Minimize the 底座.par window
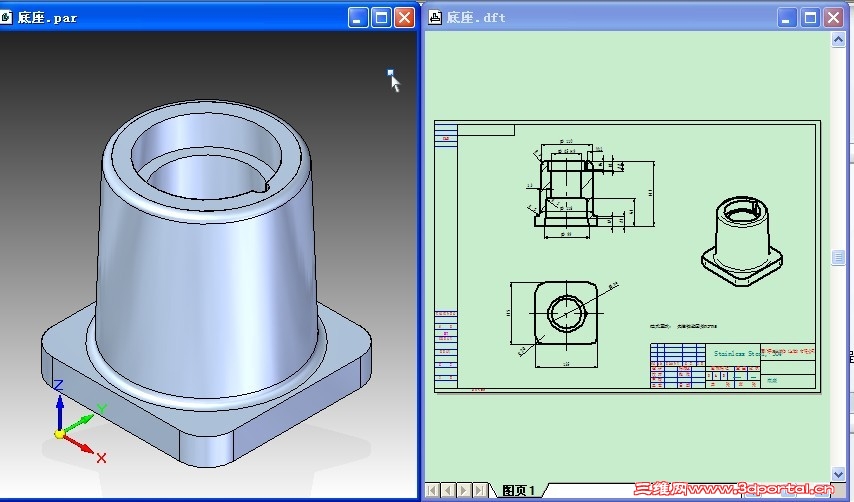 tap(358, 18)
